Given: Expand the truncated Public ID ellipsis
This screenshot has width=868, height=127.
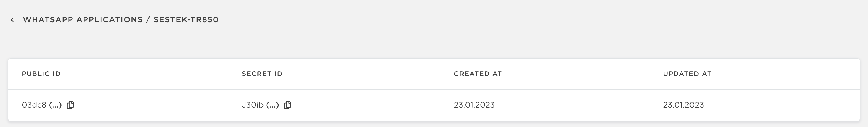Looking at the screenshot, I should click(x=55, y=105).
